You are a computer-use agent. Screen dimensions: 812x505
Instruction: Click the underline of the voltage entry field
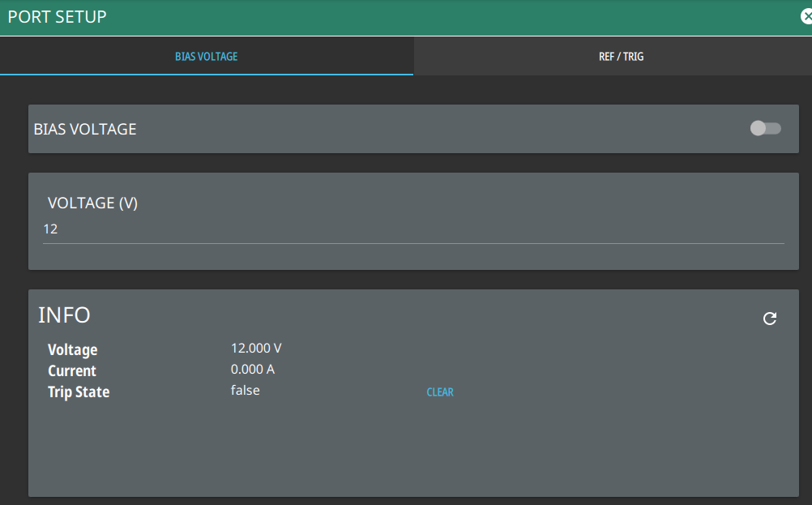[x=413, y=242]
